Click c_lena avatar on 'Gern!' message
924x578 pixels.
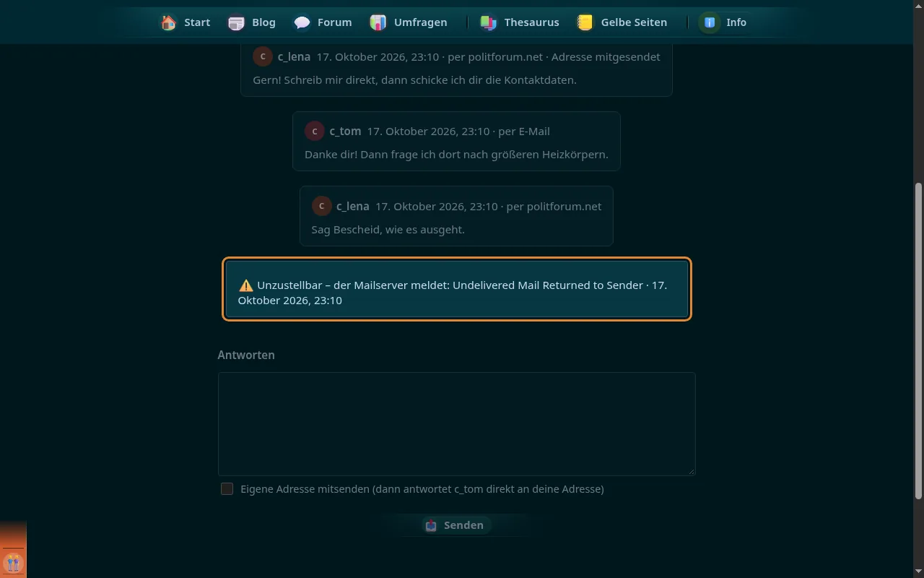[x=263, y=56]
